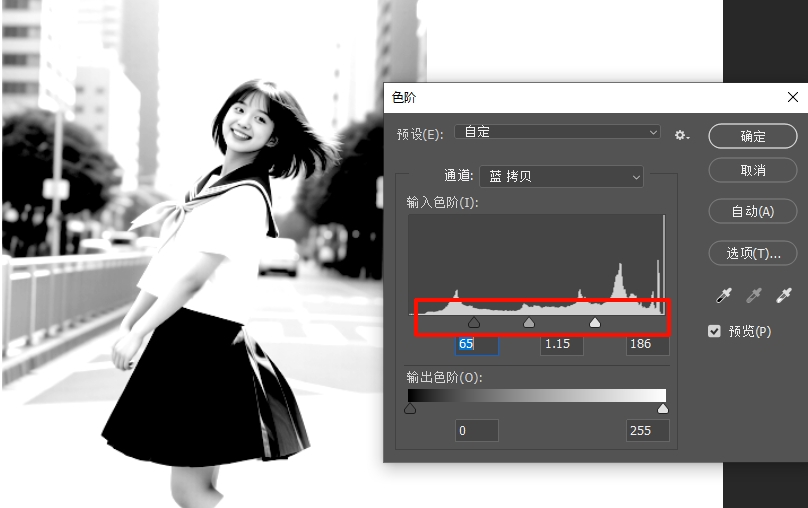808x508 pixels.
Task: Close the 色阶 Levels dialog
Action: [x=793, y=97]
